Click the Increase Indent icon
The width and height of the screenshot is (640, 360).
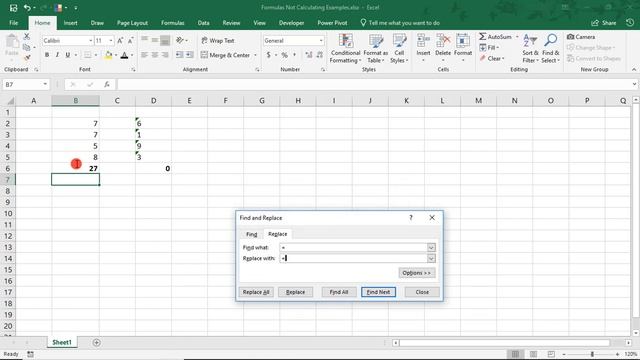click(190, 55)
